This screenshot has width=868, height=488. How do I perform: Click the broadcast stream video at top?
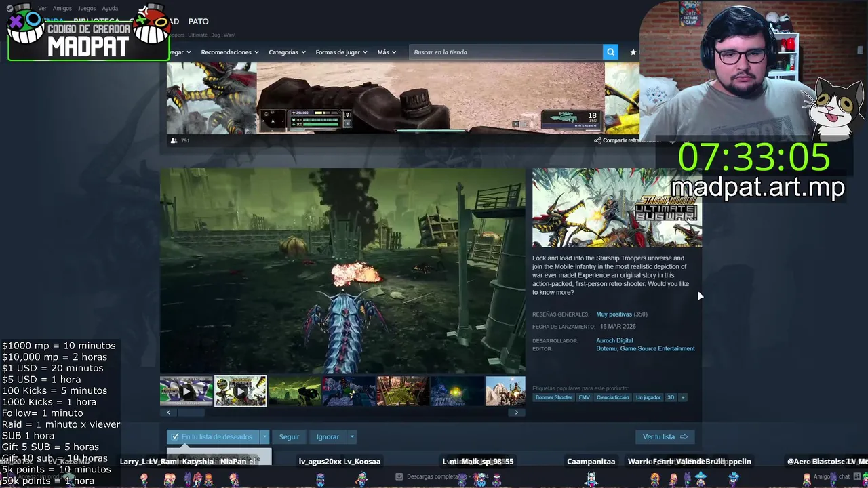[431, 98]
